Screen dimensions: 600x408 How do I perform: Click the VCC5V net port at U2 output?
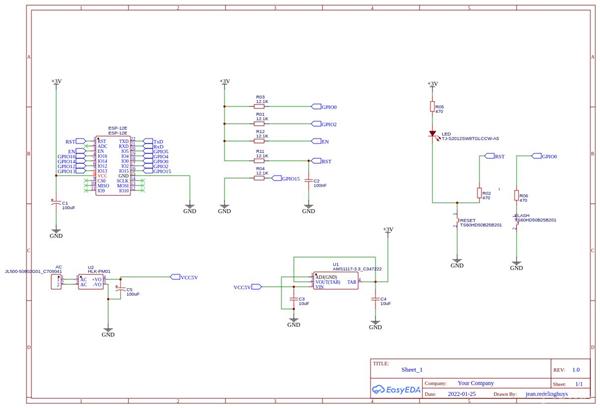pyautogui.click(x=184, y=277)
